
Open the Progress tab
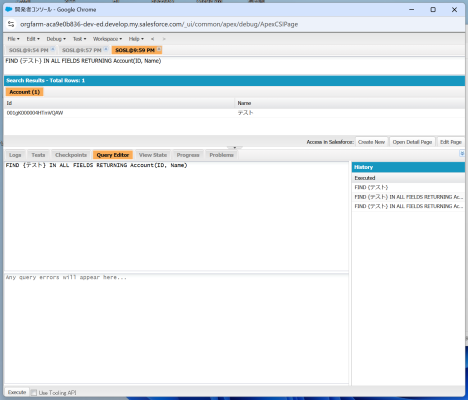pos(188,155)
